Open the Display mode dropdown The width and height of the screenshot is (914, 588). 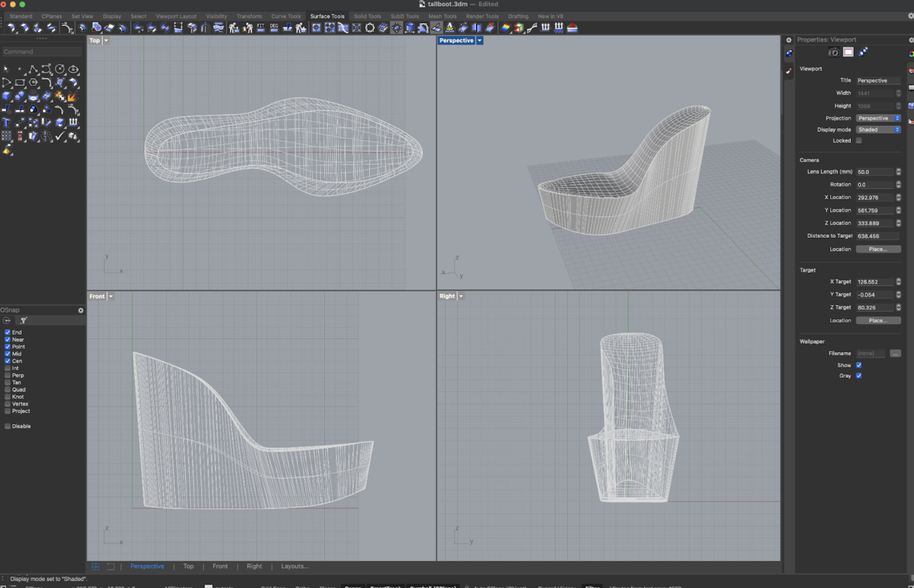878,130
